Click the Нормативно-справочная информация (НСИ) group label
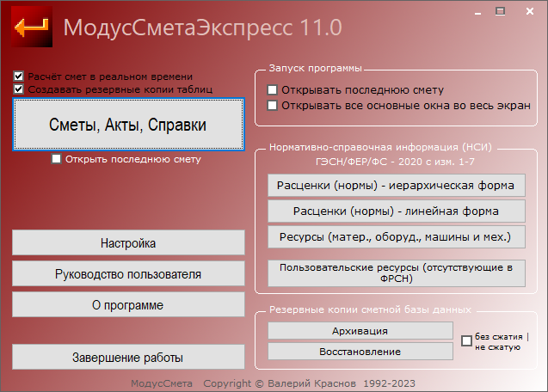This screenshot has width=548, height=392. click(380, 147)
